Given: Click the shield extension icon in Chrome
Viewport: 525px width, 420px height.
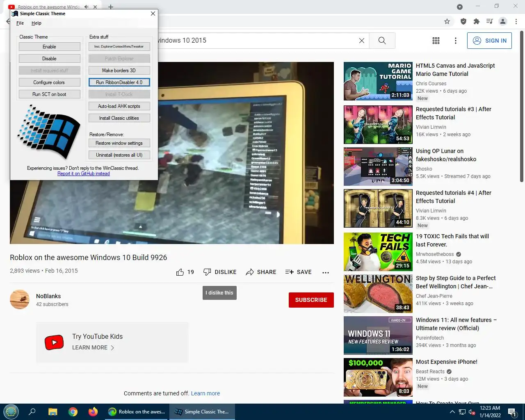Looking at the screenshot, I should (x=463, y=21).
